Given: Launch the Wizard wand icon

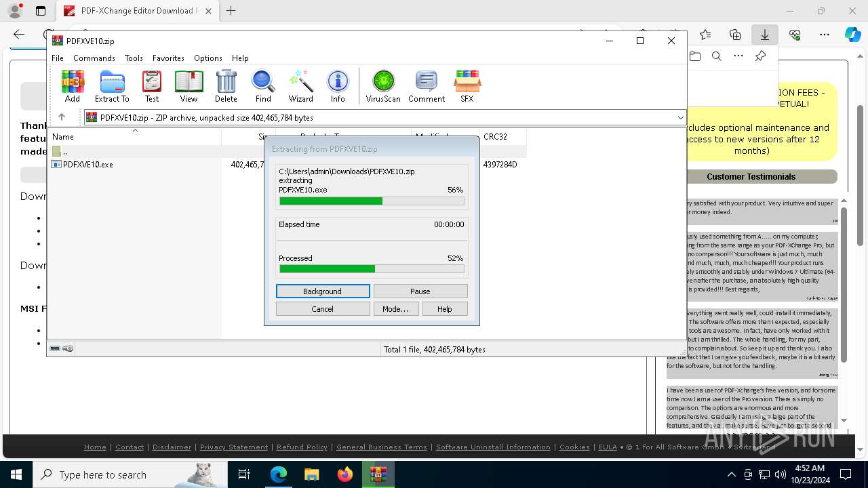Looking at the screenshot, I should click(300, 86).
